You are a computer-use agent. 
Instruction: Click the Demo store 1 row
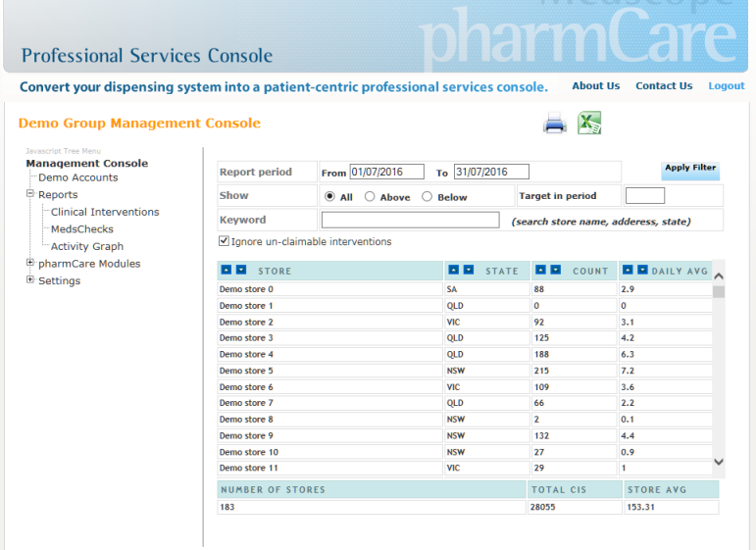click(x=465, y=306)
